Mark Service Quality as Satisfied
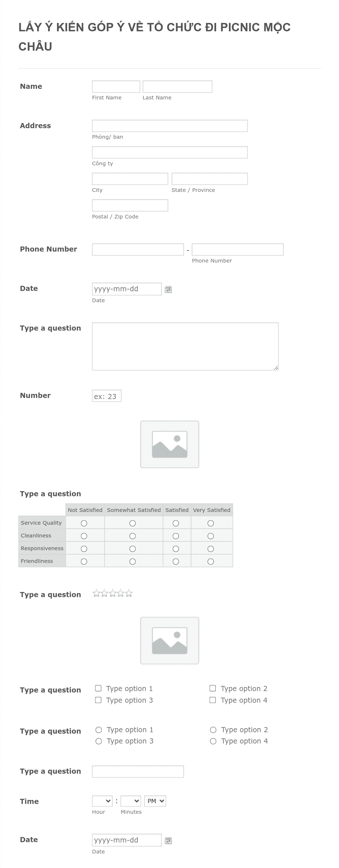The height and width of the screenshot is (868, 339). [x=176, y=523]
